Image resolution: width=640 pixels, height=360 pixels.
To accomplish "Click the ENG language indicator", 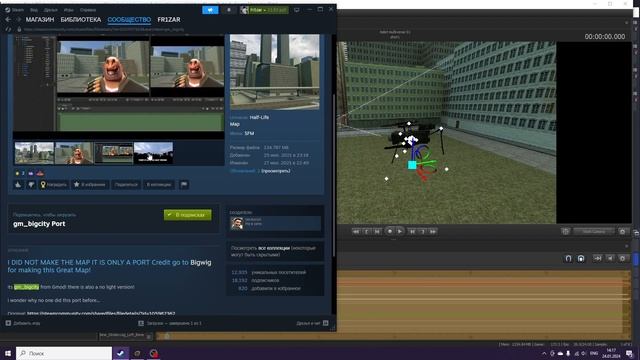I will click(594, 353).
